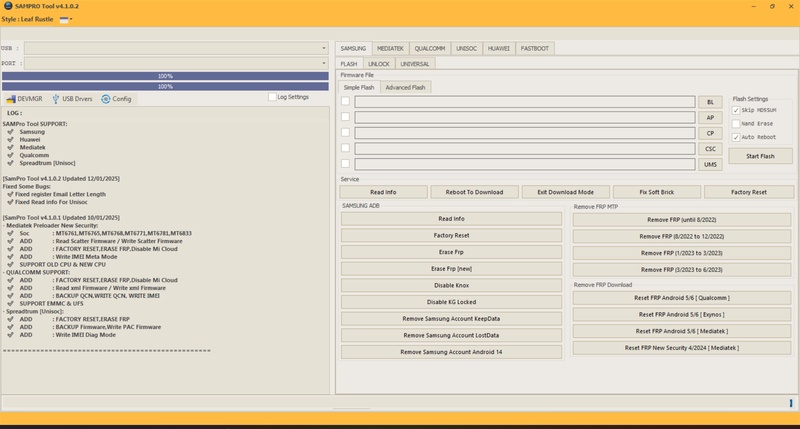Click the top 100% progress bar
Image resolution: width=800 pixels, height=429 pixels.
click(165, 76)
